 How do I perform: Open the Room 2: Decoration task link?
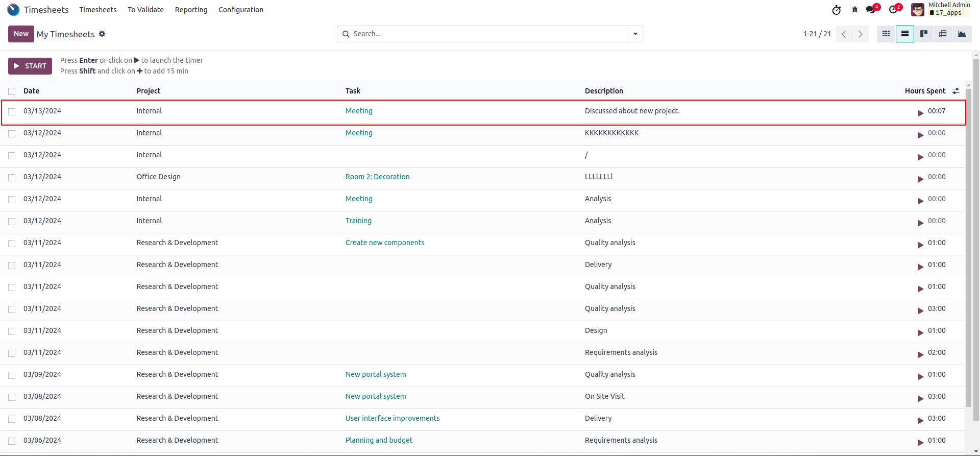(377, 177)
